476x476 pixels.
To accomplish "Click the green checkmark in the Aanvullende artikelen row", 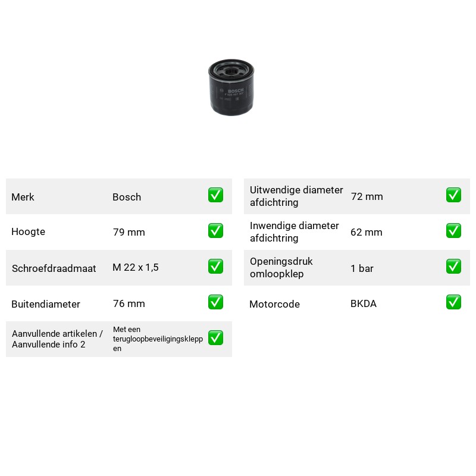I will click(215, 338).
